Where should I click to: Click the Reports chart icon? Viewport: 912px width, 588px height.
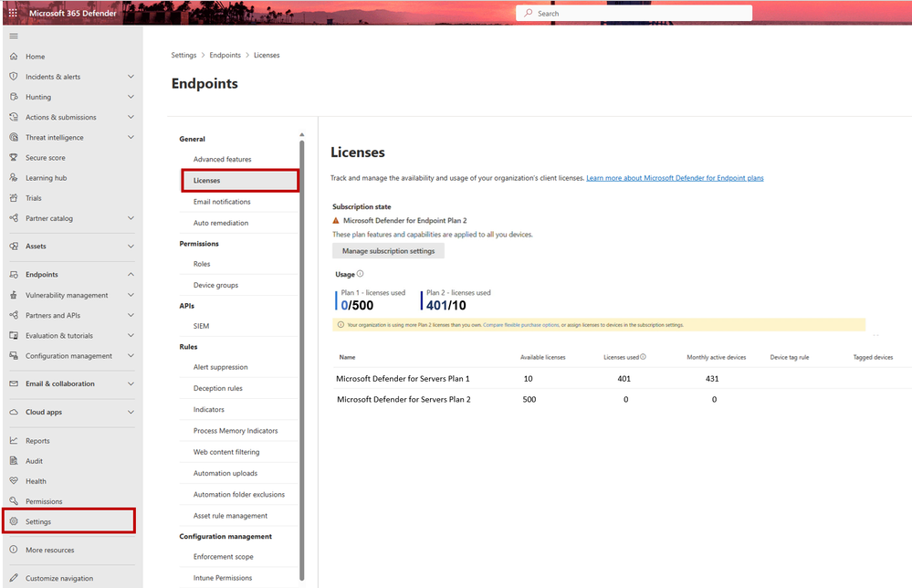click(14, 440)
